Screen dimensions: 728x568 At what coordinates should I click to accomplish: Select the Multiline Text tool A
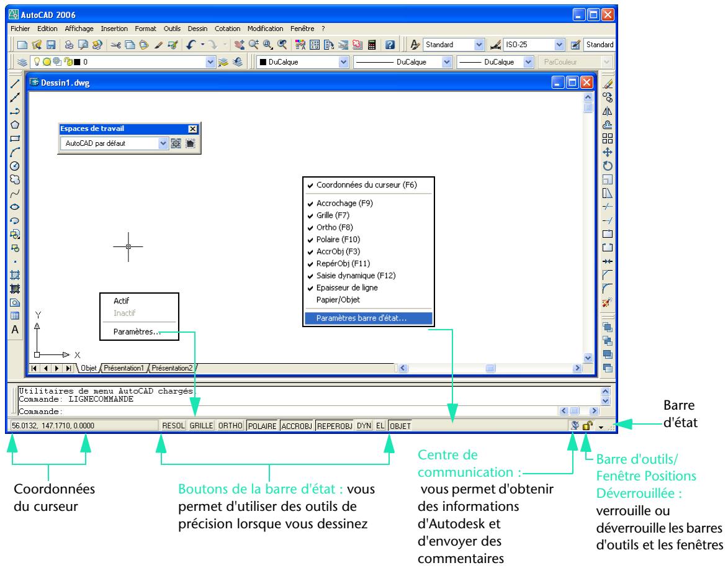pos(15,330)
